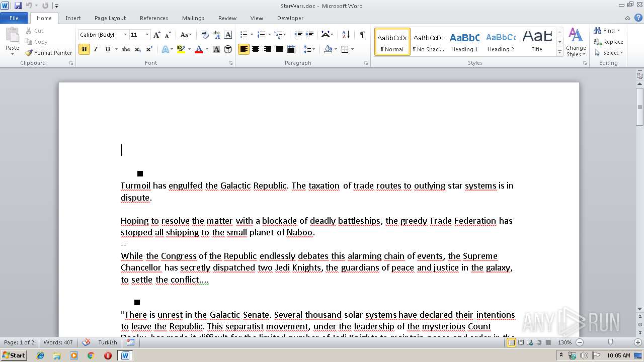Screen dimensions: 644x362
Task: Switch to the References tab
Action: pyautogui.click(x=154, y=18)
